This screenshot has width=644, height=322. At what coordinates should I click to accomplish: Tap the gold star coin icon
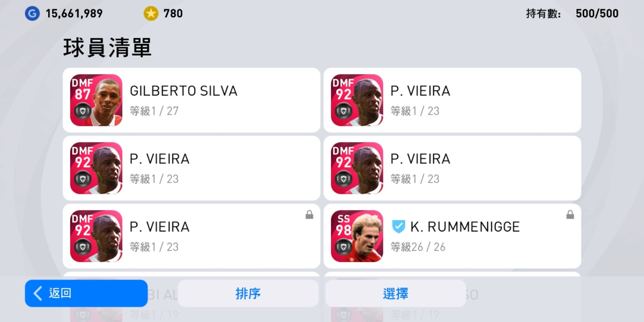pos(151,13)
